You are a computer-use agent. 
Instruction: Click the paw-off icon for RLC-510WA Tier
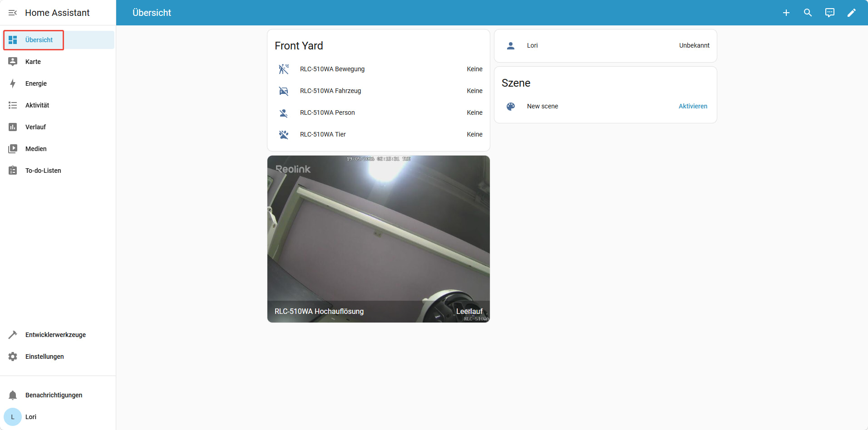pos(284,134)
